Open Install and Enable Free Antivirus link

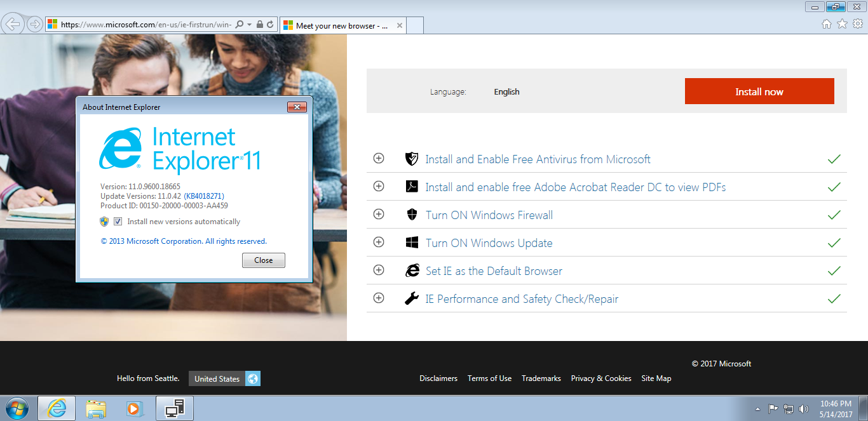click(x=538, y=159)
